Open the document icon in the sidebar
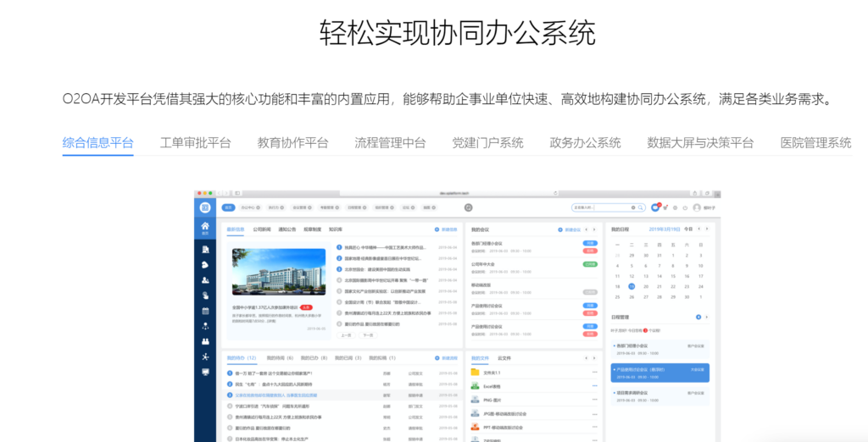 [x=205, y=250]
